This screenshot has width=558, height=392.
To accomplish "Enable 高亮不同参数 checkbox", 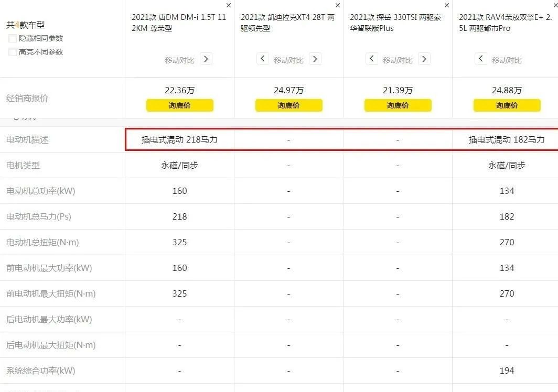I will (13, 52).
